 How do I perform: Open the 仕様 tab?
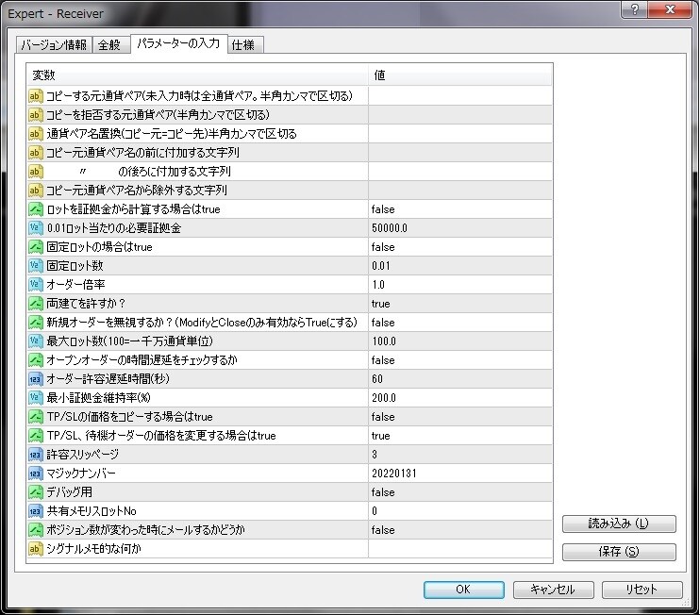[x=243, y=45]
